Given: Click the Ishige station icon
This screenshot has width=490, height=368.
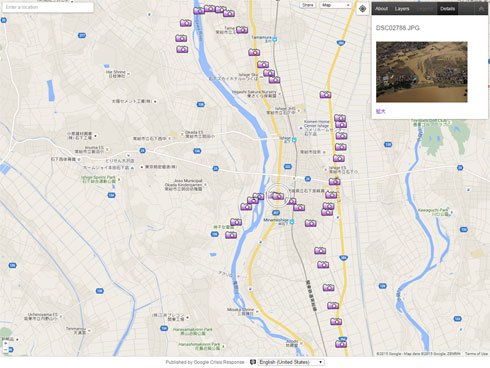Looking at the screenshot, I should coord(294,140).
